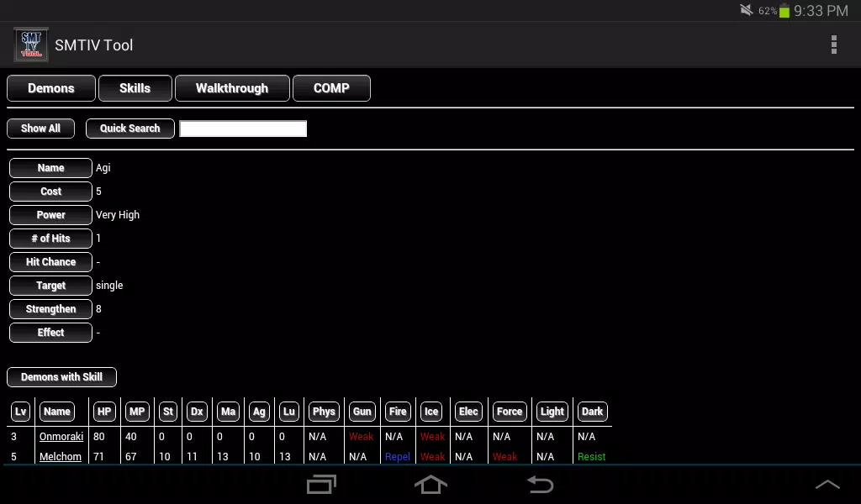The height and width of the screenshot is (504, 861).
Task: Sort table by Fire column header
Action: pyautogui.click(x=398, y=412)
